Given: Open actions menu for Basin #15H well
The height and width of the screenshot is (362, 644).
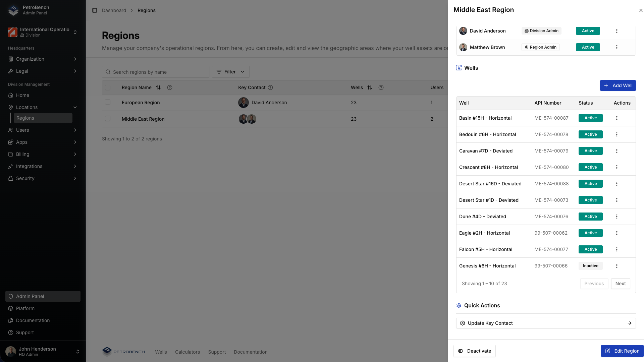Looking at the screenshot, I should pos(616,118).
